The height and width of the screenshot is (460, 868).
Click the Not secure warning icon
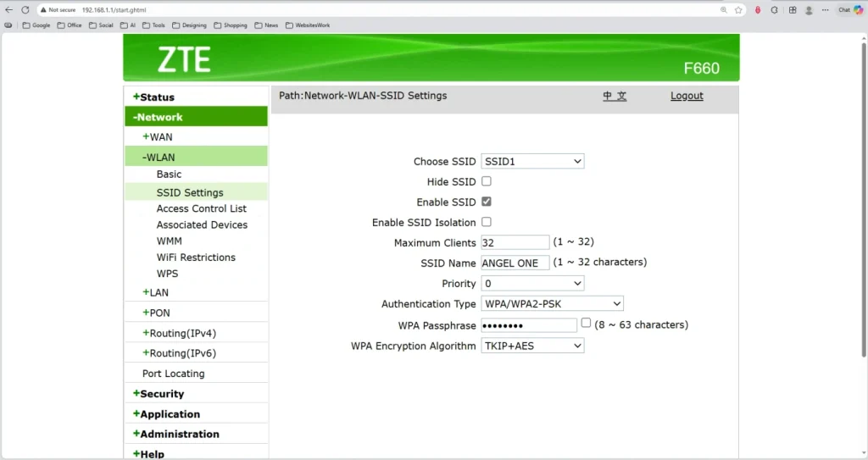[43, 9]
